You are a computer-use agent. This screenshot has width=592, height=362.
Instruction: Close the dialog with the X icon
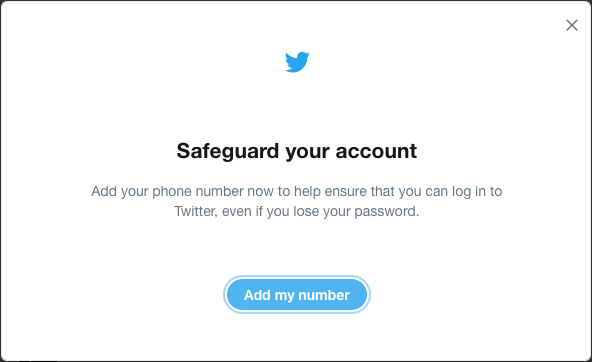pyautogui.click(x=572, y=25)
